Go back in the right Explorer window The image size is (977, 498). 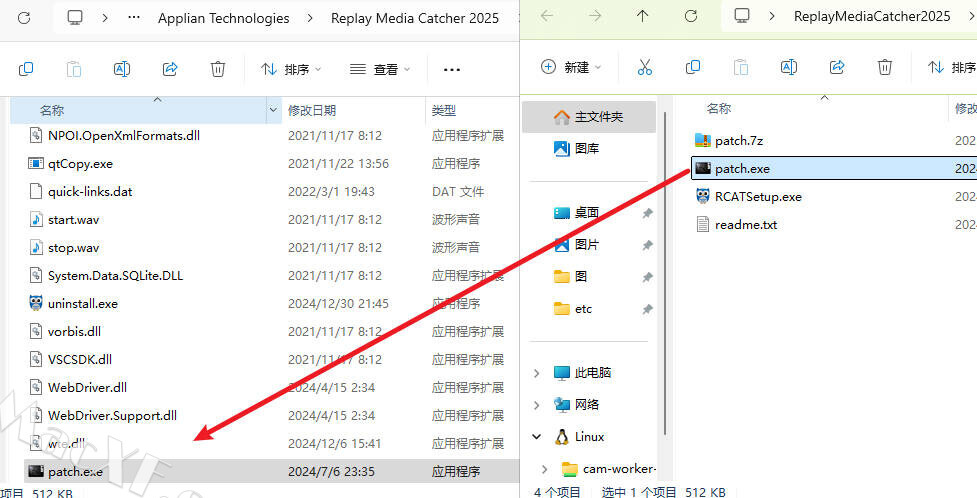(x=546, y=16)
